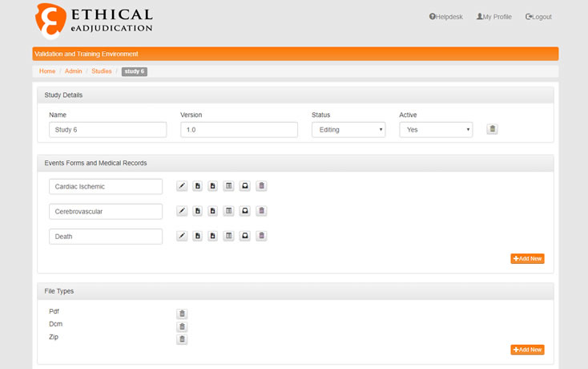Click Add New under Events Forms
The width and height of the screenshot is (588, 369).
pos(527,258)
